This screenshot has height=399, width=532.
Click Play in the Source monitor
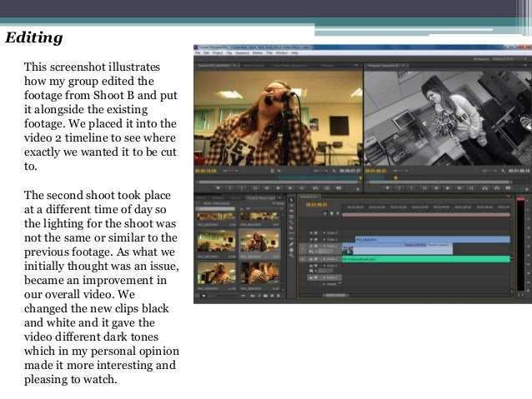click(279, 187)
